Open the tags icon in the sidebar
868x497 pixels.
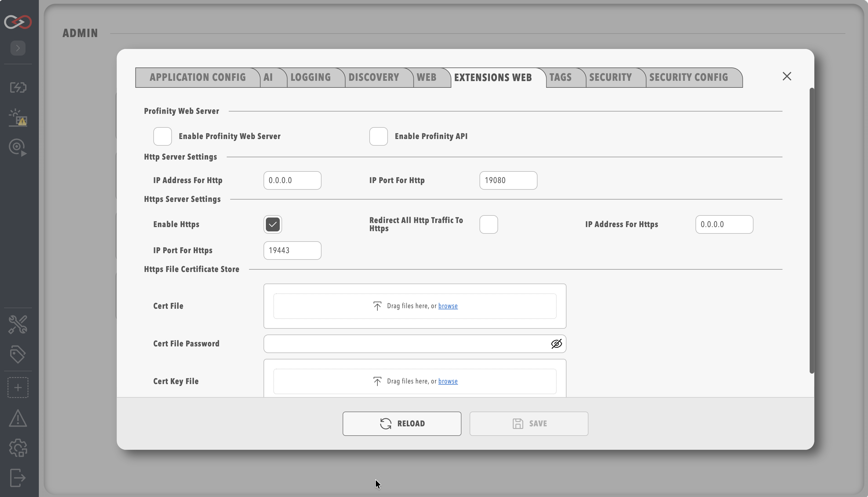pyautogui.click(x=18, y=354)
